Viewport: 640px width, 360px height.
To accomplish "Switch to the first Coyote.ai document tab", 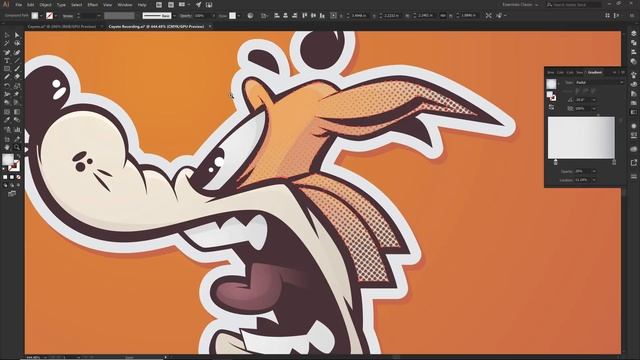I will pyautogui.click(x=62, y=27).
